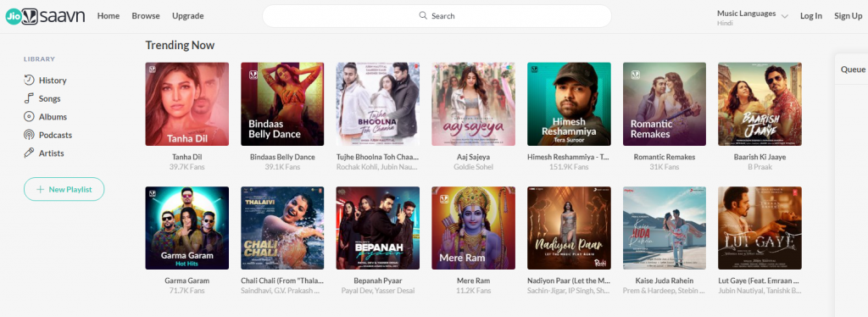The width and height of the screenshot is (868, 317).
Task: Create a New Playlist
Action: (64, 189)
